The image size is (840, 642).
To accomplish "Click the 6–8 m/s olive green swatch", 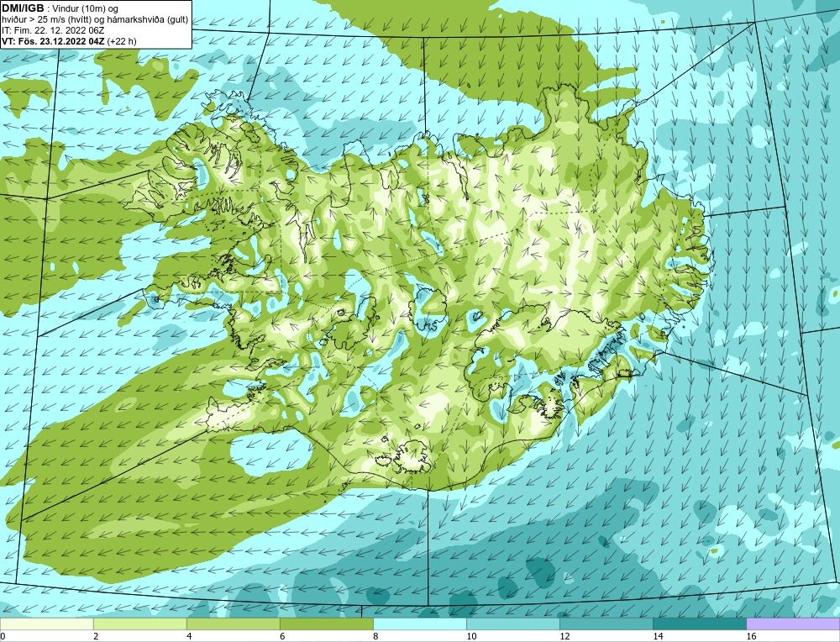I will pos(326,624).
